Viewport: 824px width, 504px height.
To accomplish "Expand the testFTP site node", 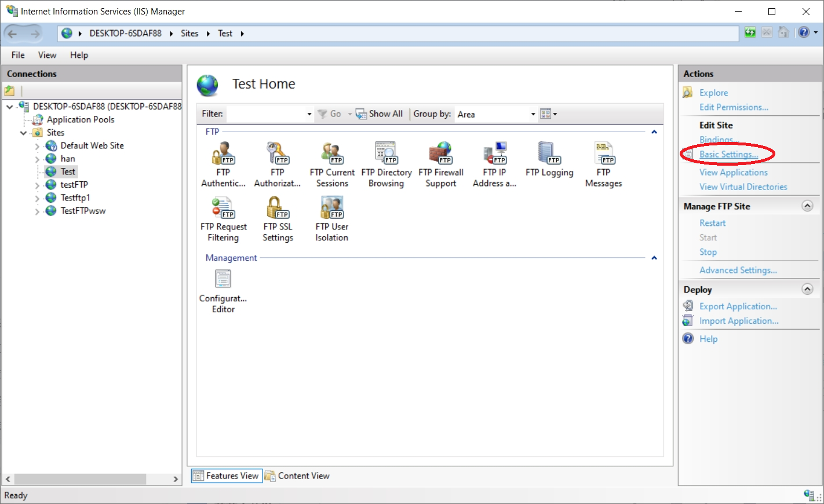I will (37, 185).
